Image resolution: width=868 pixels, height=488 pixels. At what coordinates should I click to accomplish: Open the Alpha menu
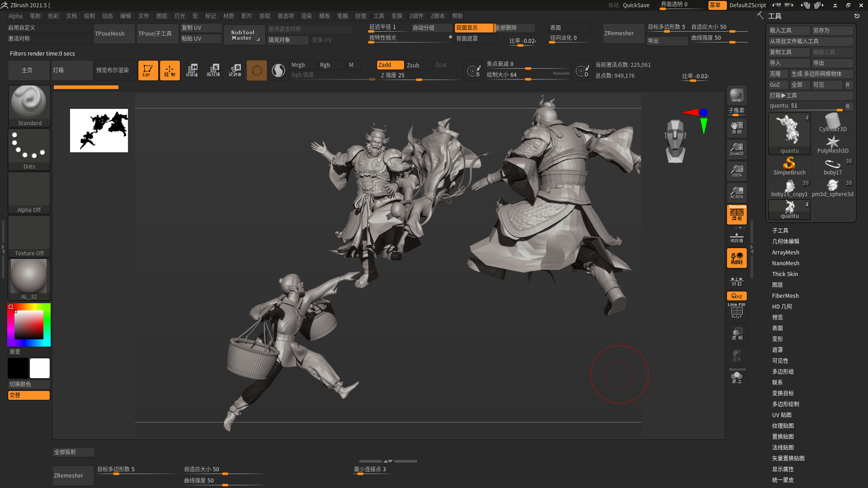click(x=15, y=16)
